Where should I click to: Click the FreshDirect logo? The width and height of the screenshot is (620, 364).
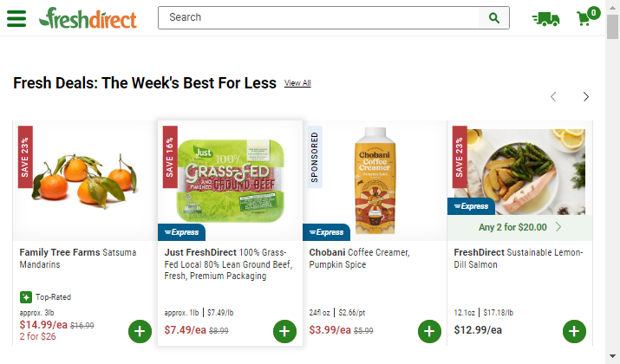(88, 18)
